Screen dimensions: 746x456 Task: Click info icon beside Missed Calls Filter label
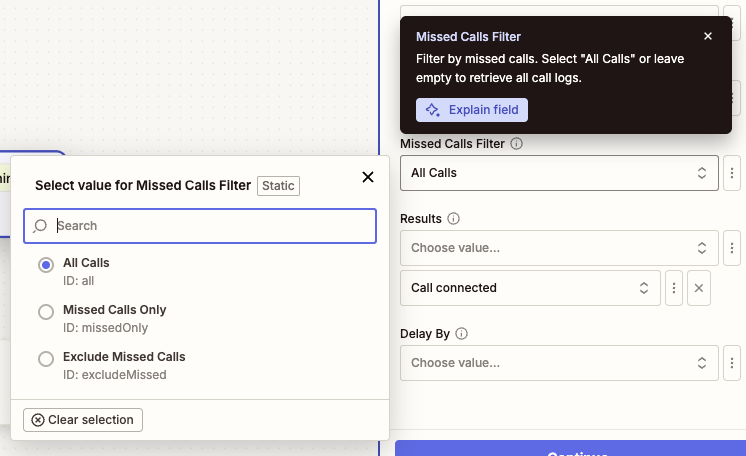[517, 144]
